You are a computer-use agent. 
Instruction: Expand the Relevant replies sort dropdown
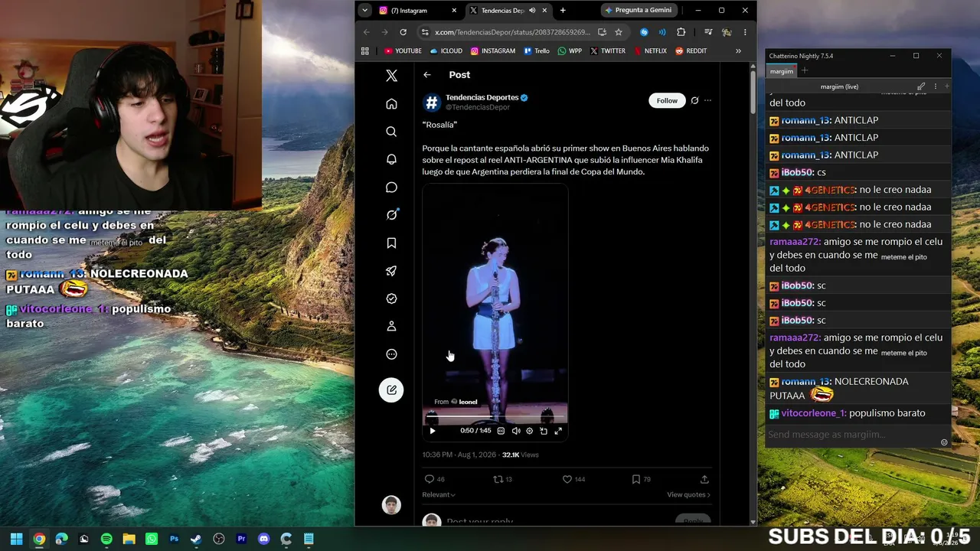[x=439, y=494]
